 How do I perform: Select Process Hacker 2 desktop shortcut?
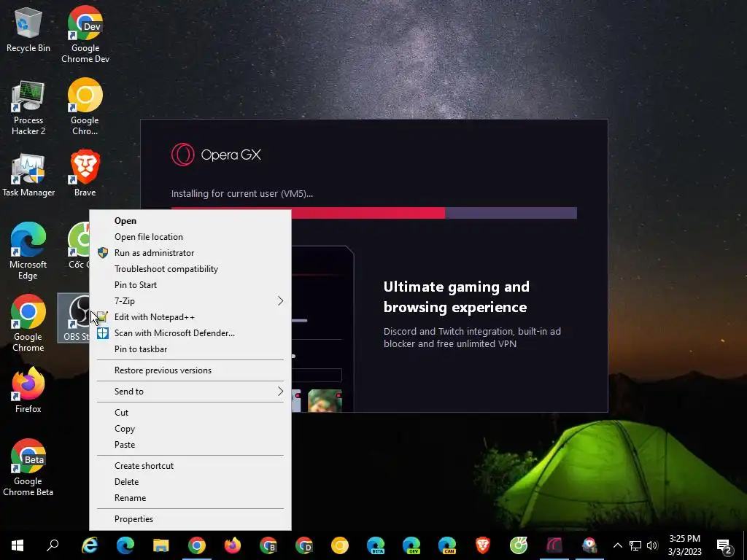pos(28,108)
